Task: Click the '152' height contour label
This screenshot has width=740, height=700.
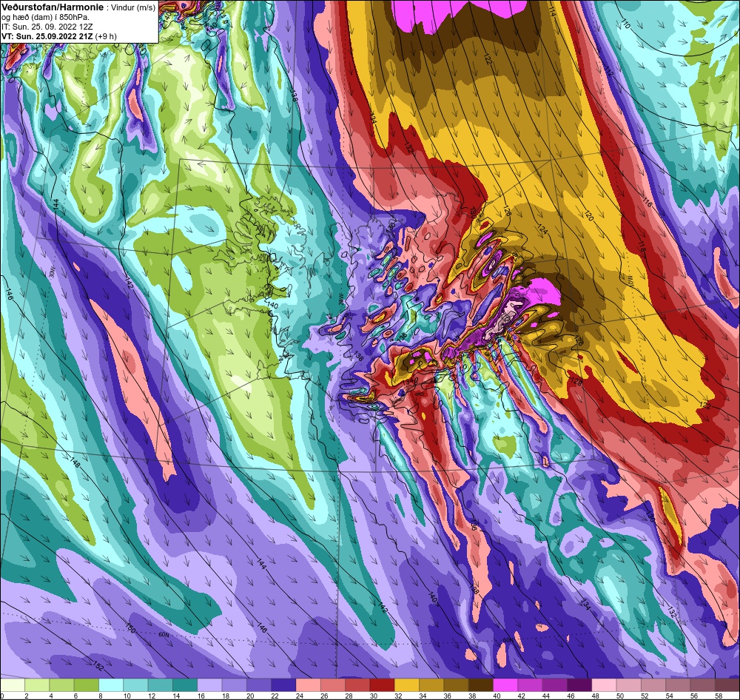Action: pos(98,667)
